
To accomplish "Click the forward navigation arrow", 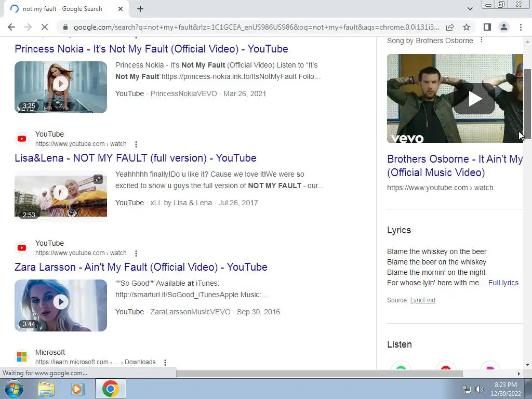I will (28, 27).
